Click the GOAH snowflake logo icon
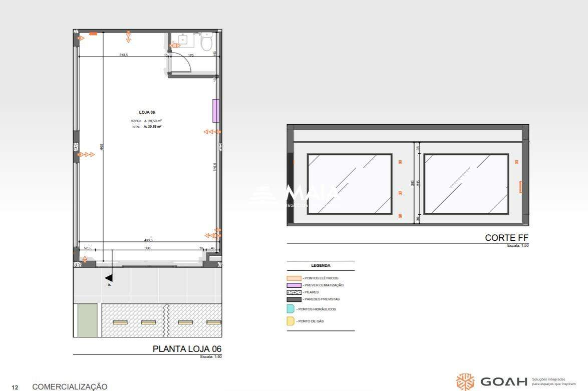 click(x=465, y=382)
